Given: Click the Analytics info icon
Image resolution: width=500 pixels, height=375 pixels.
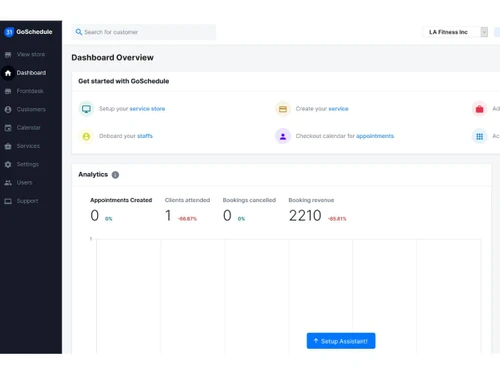Looking at the screenshot, I should tap(115, 175).
